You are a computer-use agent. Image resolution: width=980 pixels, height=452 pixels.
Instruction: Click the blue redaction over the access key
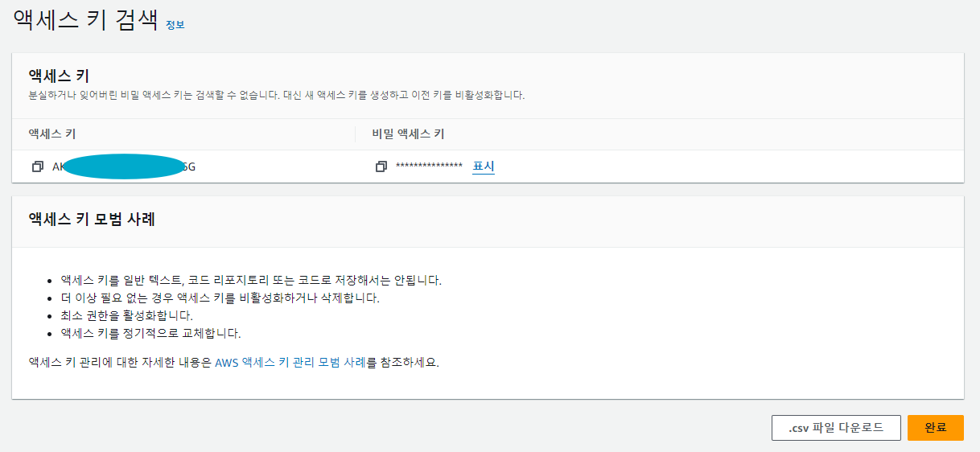click(x=123, y=166)
